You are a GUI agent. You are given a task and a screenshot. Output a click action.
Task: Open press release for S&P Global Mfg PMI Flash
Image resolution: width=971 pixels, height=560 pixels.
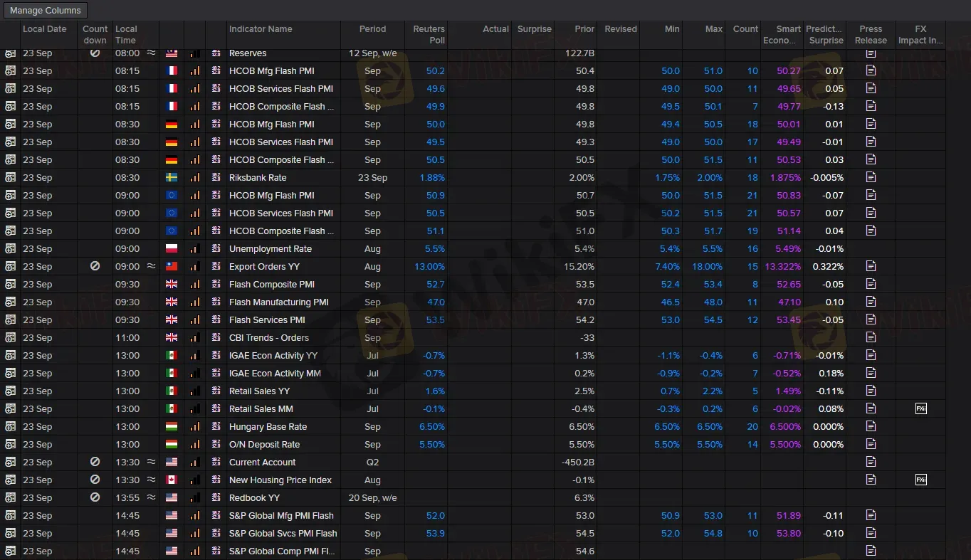[x=871, y=515]
